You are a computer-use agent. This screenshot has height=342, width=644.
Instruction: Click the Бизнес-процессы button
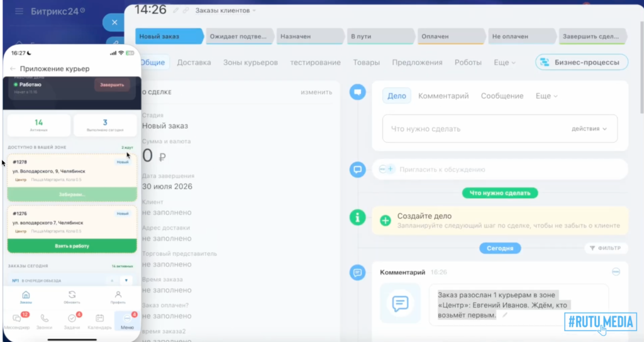click(x=582, y=62)
